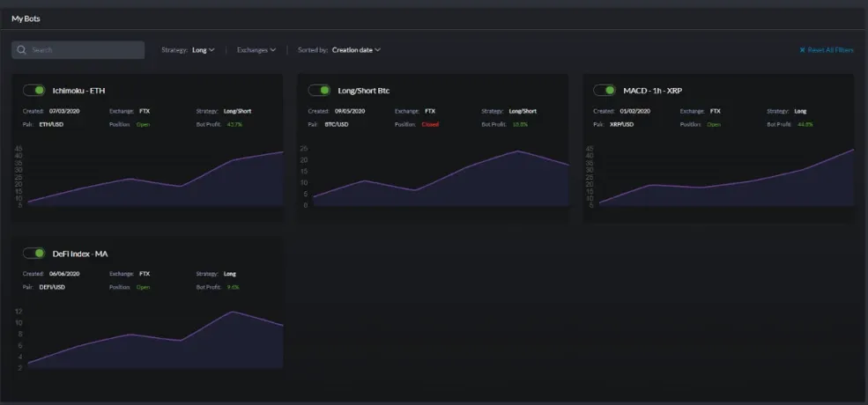Viewport: 868px width, 405px height.
Task: Open the DeFi Index - MA bot title
Action: click(x=80, y=254)
